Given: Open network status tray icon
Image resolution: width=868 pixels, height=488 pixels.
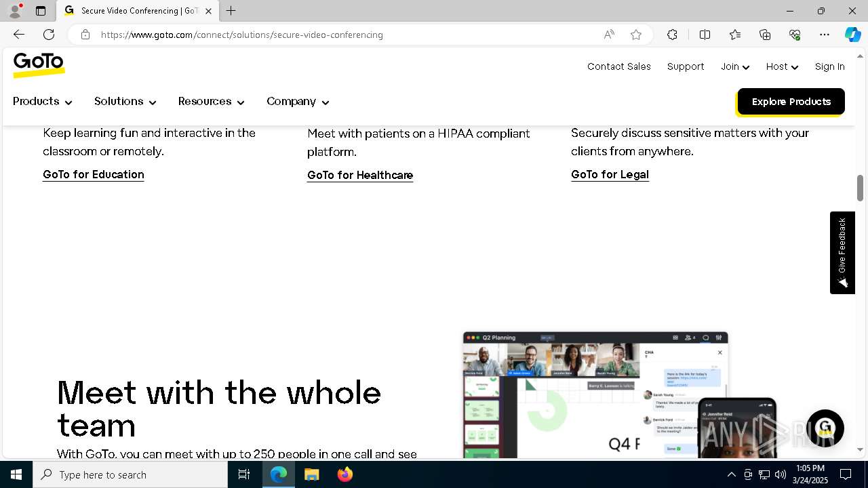Looking at the screenshot, I should click(x=764, y=474).
